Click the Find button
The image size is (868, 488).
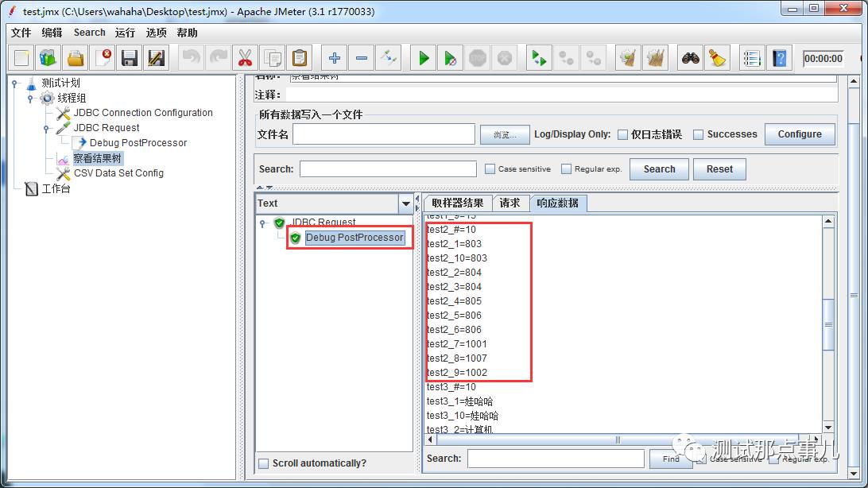pos(670,459)
